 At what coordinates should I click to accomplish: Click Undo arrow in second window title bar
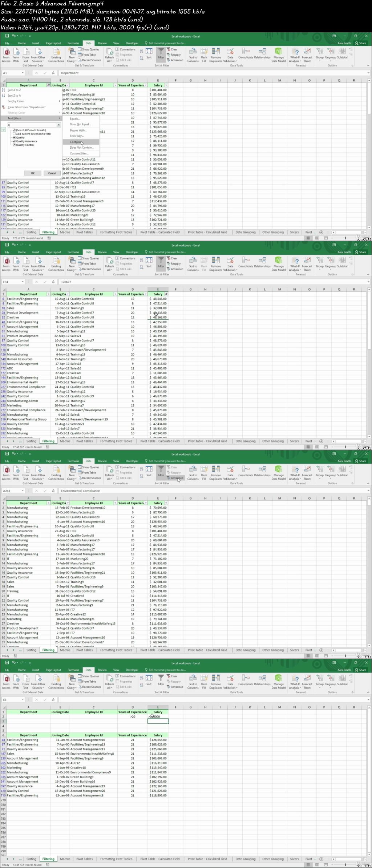click(x=13, y=245)
